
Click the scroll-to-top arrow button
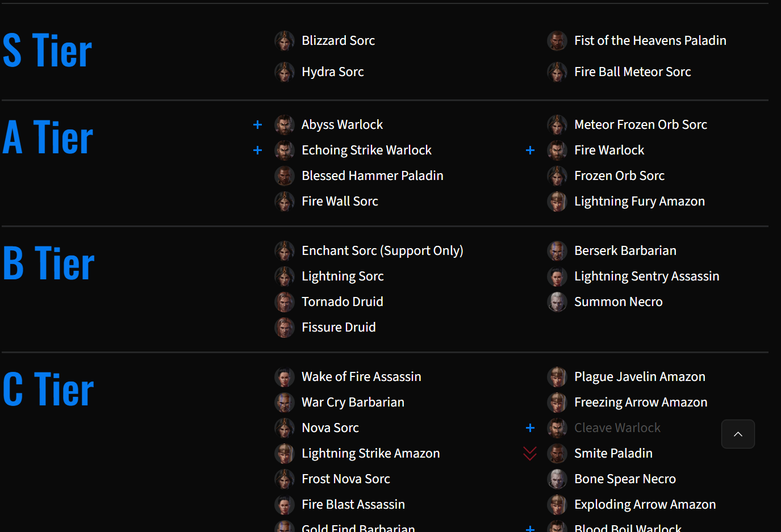738,434
